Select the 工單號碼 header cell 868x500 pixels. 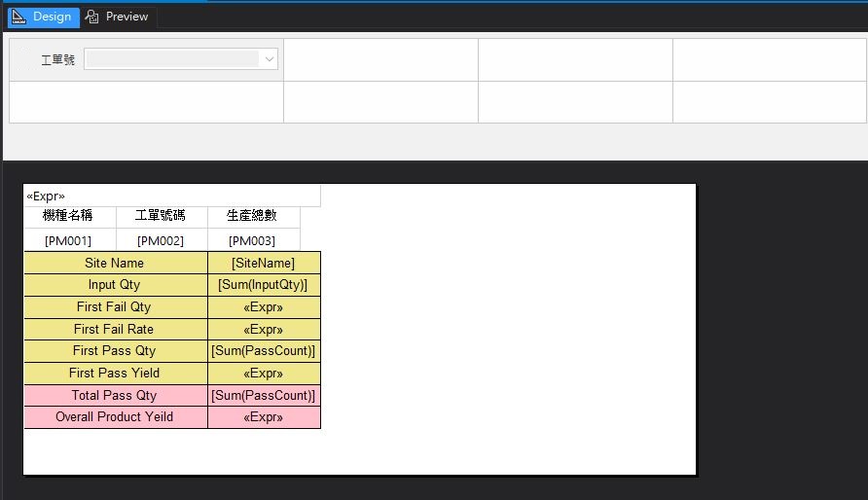pyautogui.click(x=161, y=216)
